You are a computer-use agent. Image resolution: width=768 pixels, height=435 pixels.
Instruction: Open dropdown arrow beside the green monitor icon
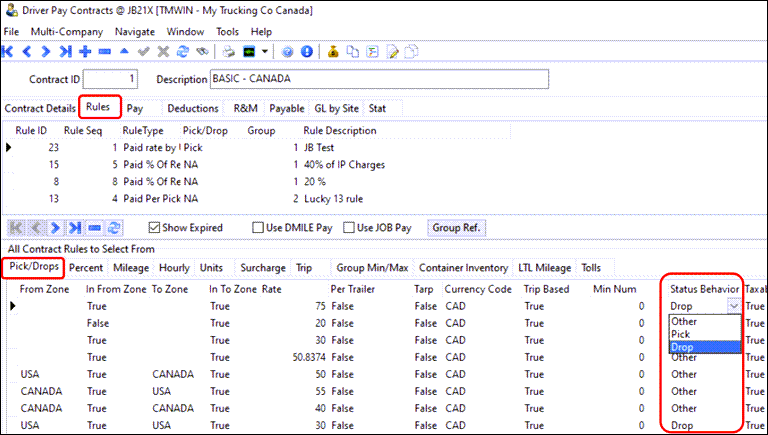(263, 51)
